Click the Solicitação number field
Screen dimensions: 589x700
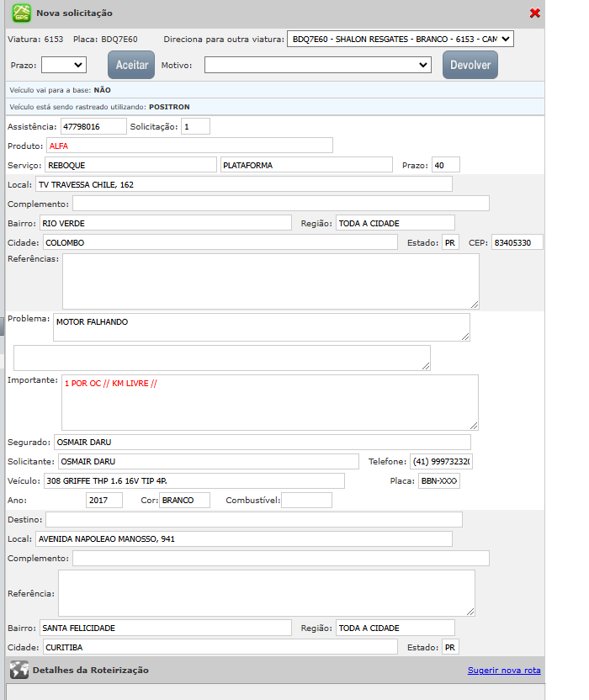(195, 126)
